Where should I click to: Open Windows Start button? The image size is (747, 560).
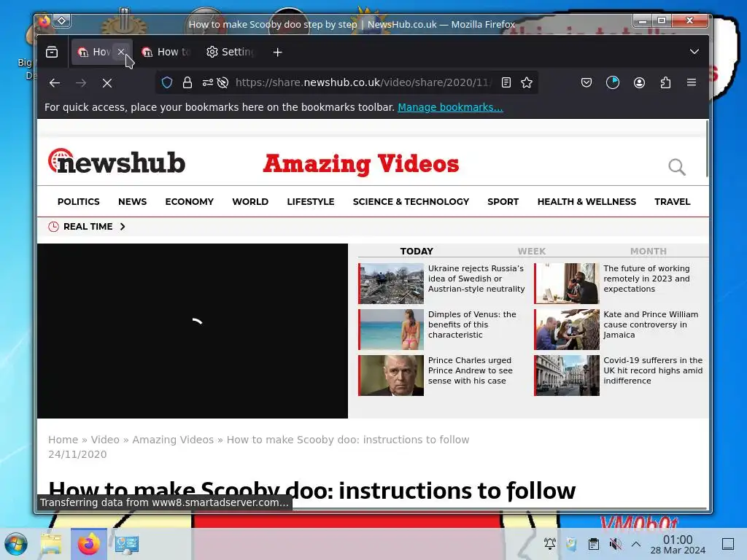pyautogui.click(x=16, y=544)
